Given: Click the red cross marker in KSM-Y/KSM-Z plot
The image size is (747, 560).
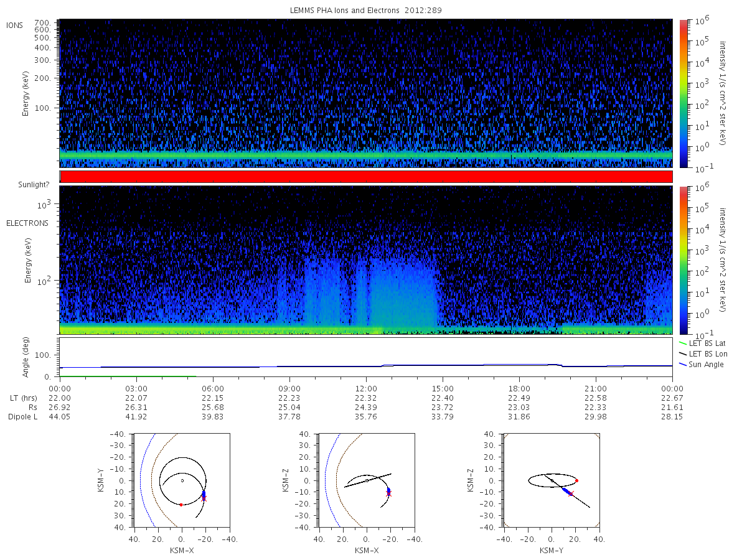Looking at the screenshot, I should click(x=571, y=493).
